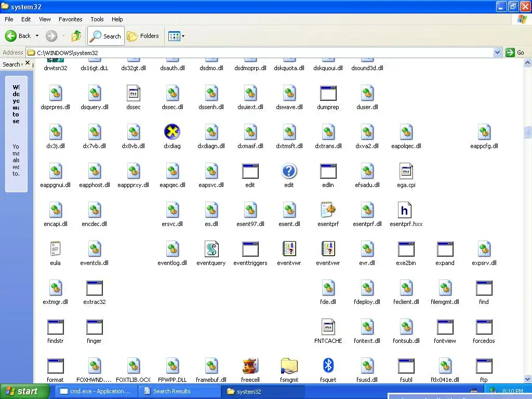Select the esentprf.hxx header file icon
532x399 pixels.
click(x=406, y=210)
